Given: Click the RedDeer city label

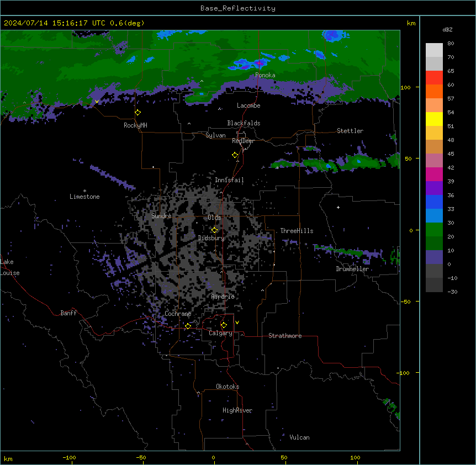Looking at the screenshot, I should pos(243,141).
